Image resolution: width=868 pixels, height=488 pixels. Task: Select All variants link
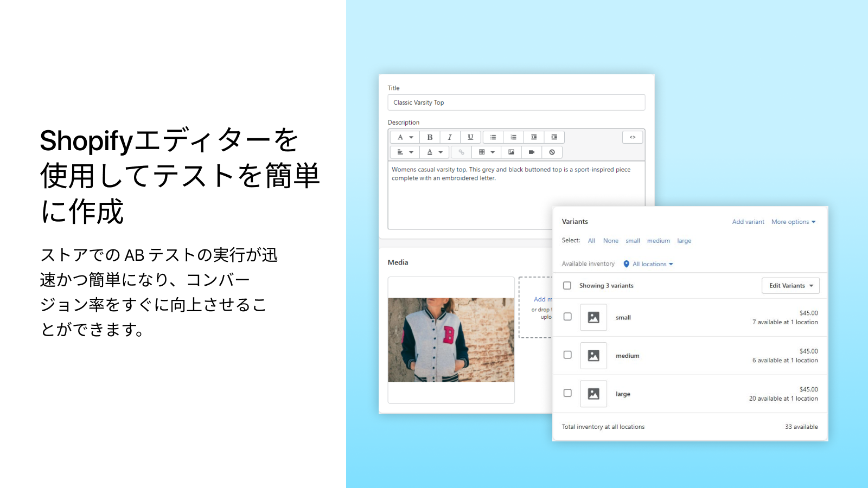[x=591, y=241]
